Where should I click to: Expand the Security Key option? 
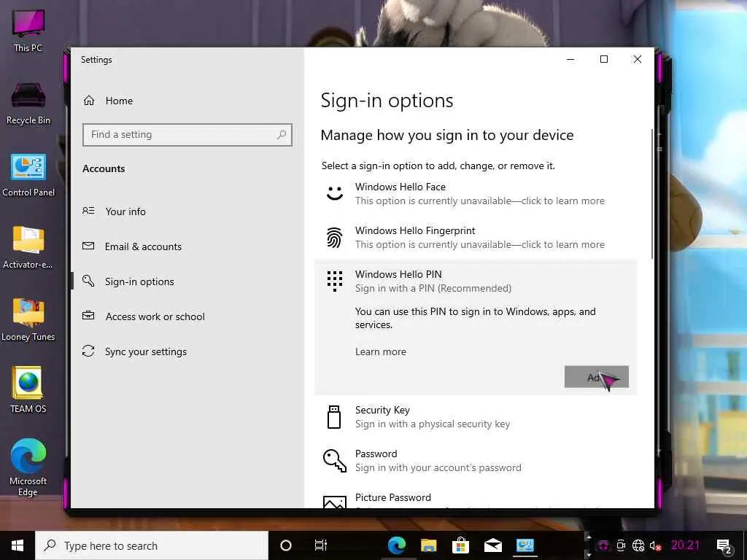tap(476, 417)
